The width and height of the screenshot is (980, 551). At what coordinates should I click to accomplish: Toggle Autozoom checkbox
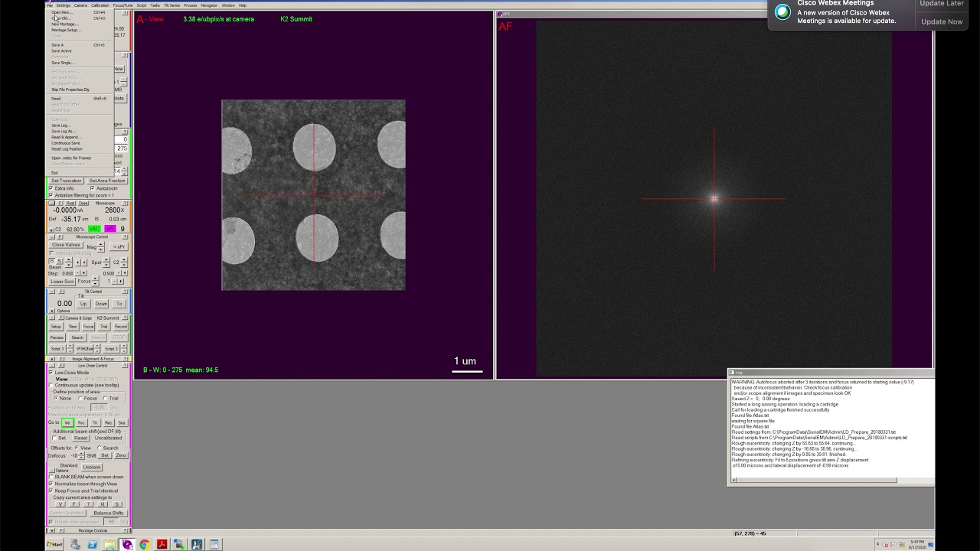pos(93,188)
